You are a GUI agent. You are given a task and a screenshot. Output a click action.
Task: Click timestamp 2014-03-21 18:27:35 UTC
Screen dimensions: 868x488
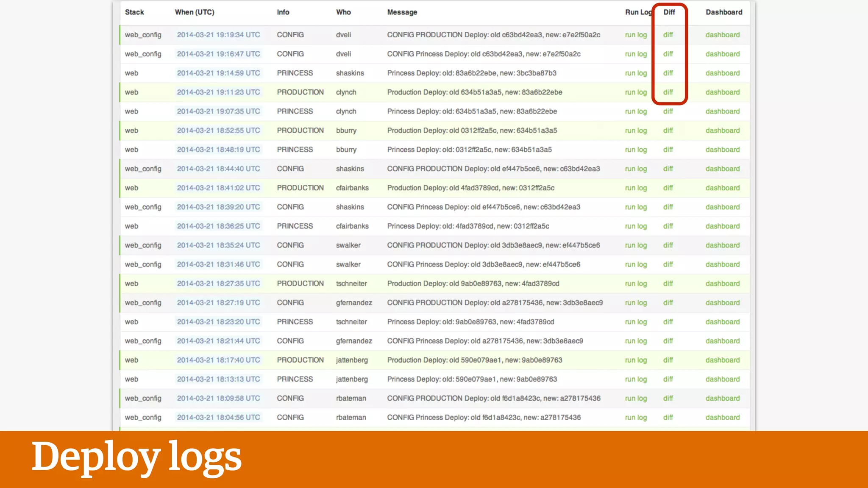point(218,283)
